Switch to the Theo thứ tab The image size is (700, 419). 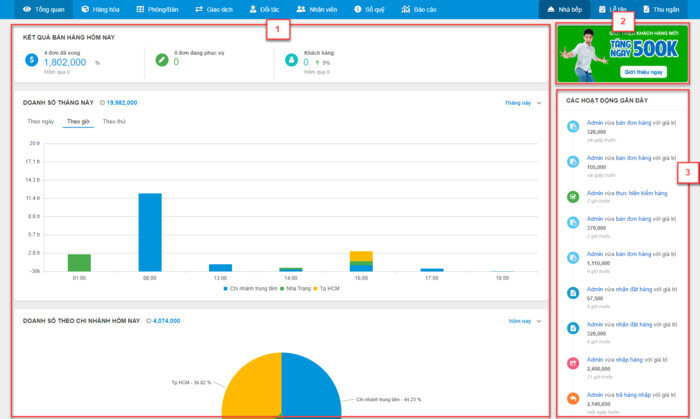click(x=114, y=121)
